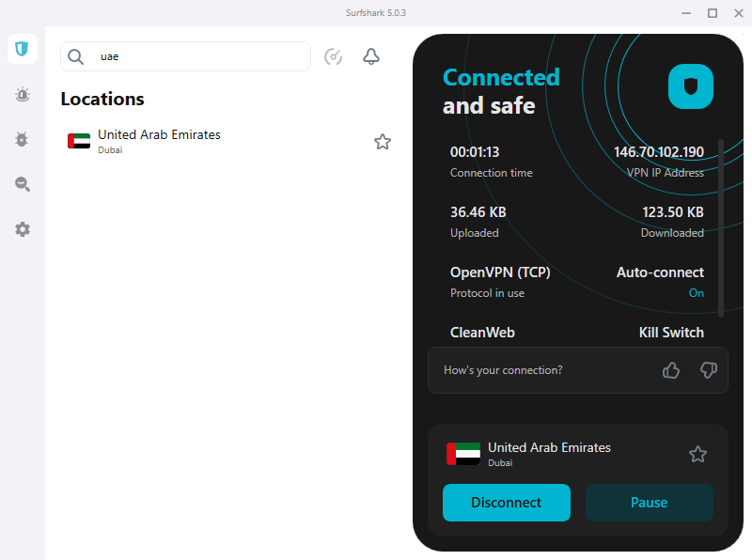The height and width of the screenshot is (560, 752).
Task: Open the speed test gauge icon
Action: pos(333,56)
